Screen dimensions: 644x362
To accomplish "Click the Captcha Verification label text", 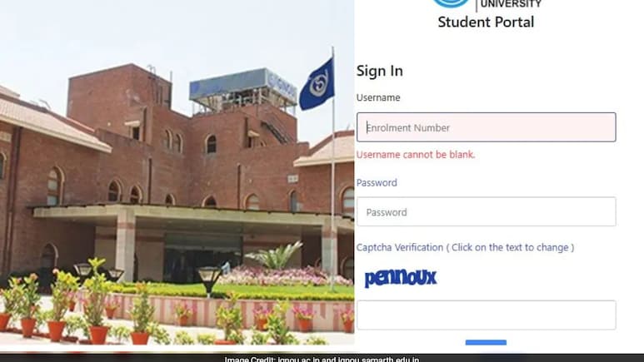I will coord(465,247).
